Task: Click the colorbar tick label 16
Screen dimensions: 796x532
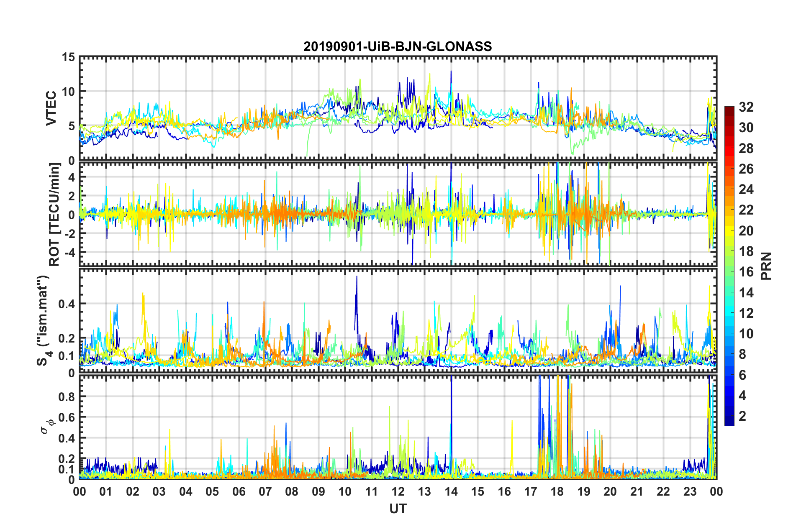Action: coord(746,272)
